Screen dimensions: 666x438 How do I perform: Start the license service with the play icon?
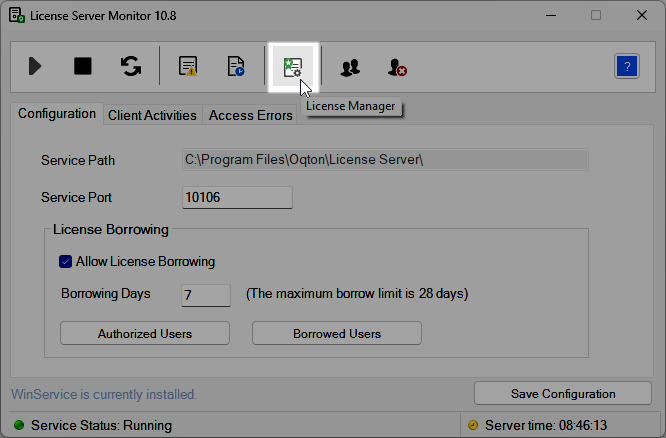pos(36,67)
